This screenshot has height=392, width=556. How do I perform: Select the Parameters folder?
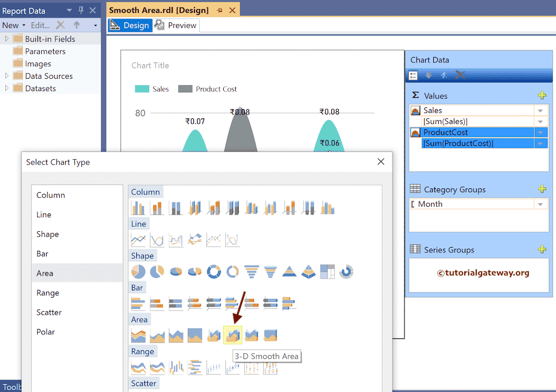[39, 51]
